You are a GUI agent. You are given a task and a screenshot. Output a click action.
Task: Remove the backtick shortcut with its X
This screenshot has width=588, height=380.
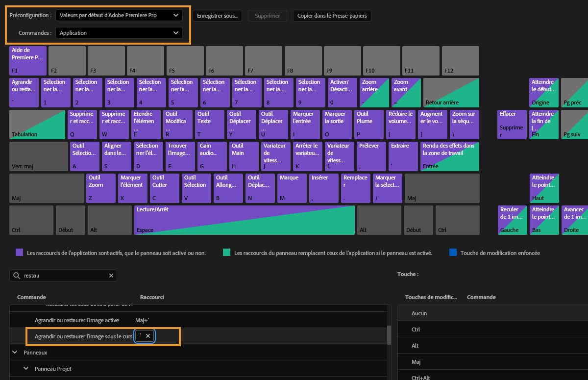149,336
